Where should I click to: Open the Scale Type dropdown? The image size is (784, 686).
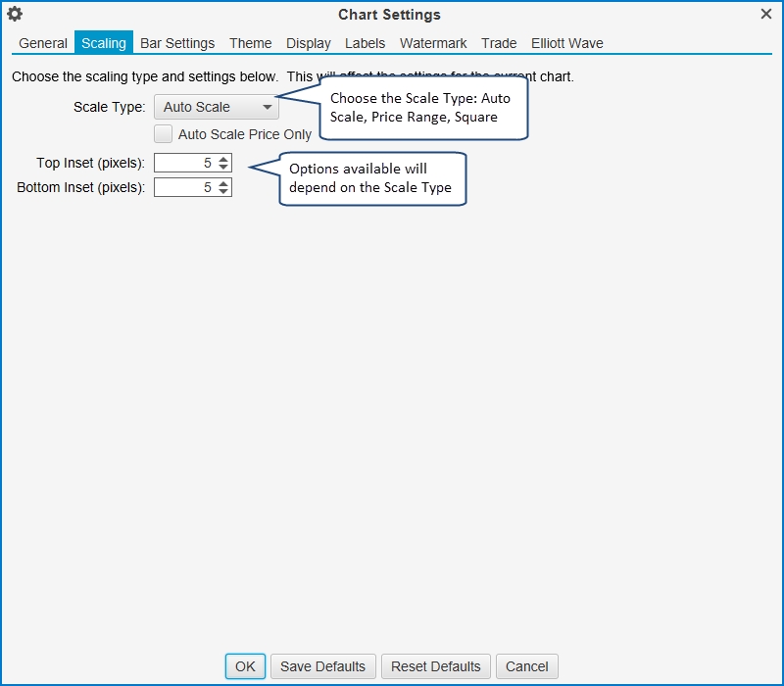tap(216, 107)
